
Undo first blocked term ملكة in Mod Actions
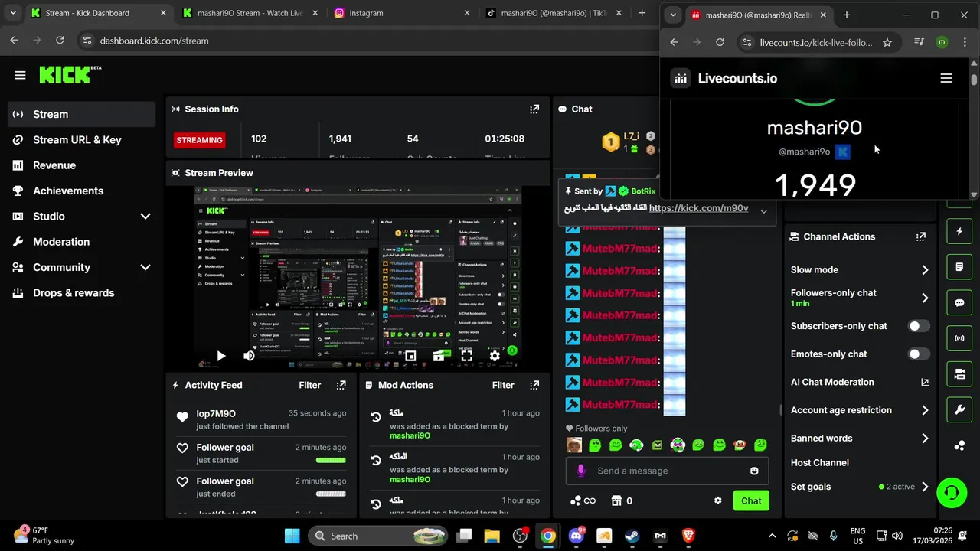pyautogui.click(x=375, y=417)
